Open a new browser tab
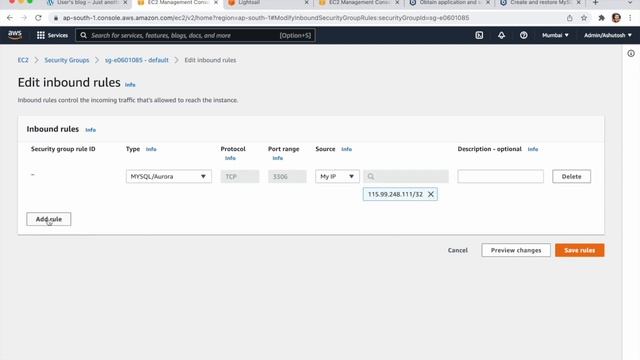The height and width of the screenshot is (360, 640). 596,3
